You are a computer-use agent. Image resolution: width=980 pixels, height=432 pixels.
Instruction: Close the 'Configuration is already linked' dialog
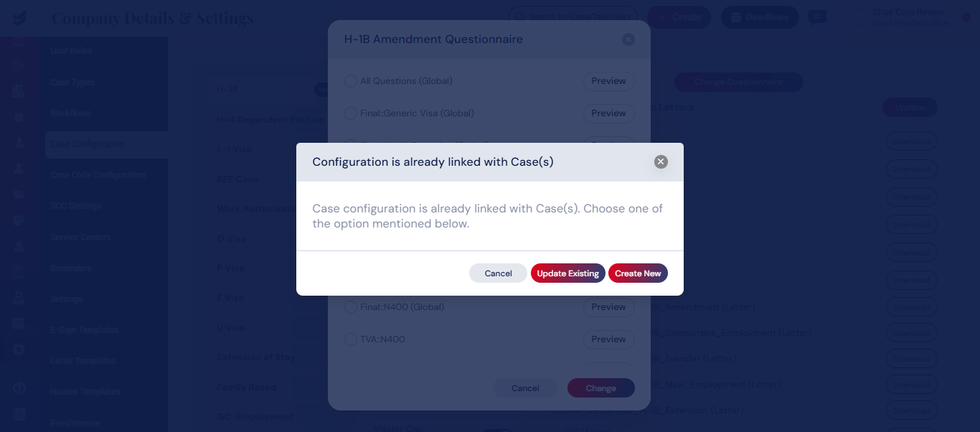tap(661, 161)
